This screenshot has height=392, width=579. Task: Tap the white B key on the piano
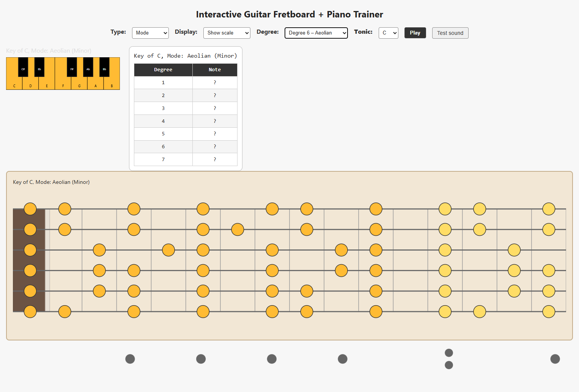(112, 84)
